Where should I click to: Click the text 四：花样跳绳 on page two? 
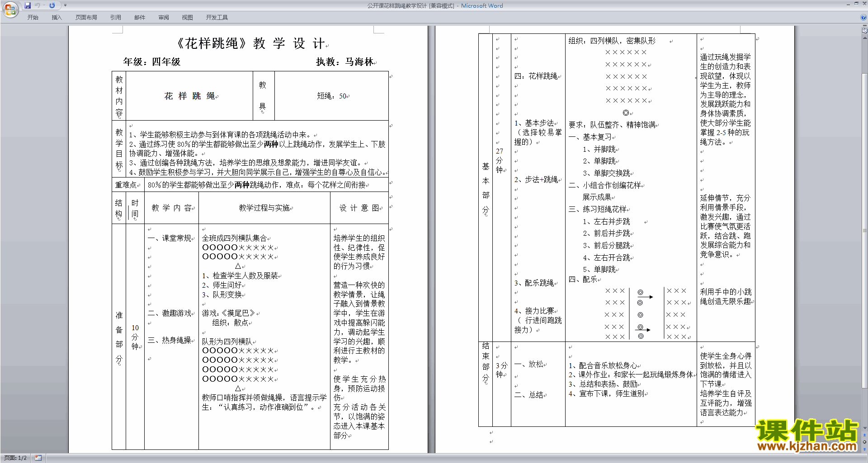536,76
